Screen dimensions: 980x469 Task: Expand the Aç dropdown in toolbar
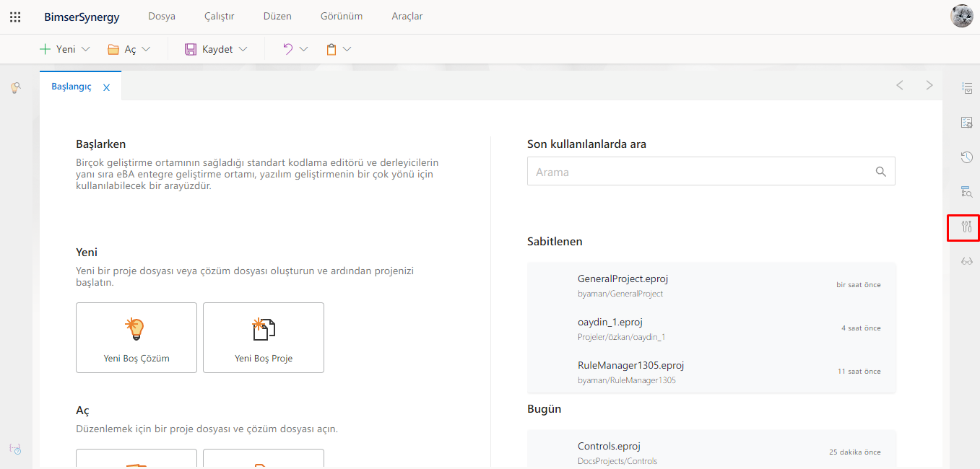(146, 49)
